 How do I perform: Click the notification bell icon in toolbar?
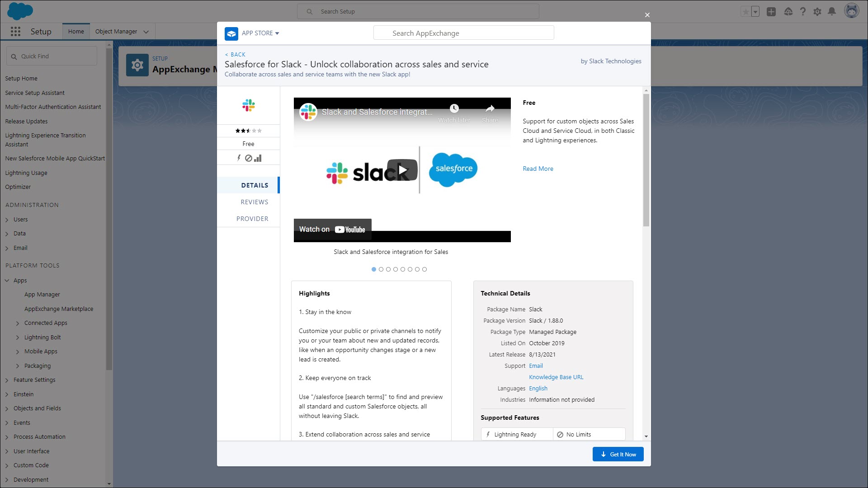click(832, 11)
